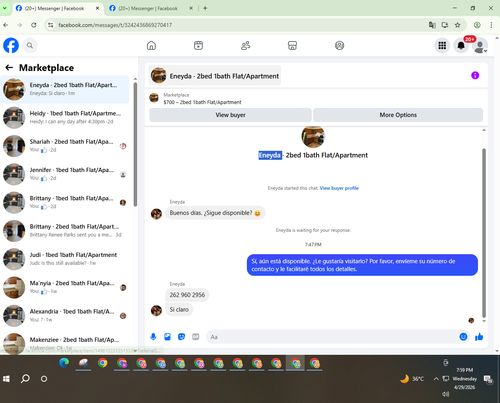Open the View buyer profile link
This screenshot has width=500, height=403.
click(339, 188)
